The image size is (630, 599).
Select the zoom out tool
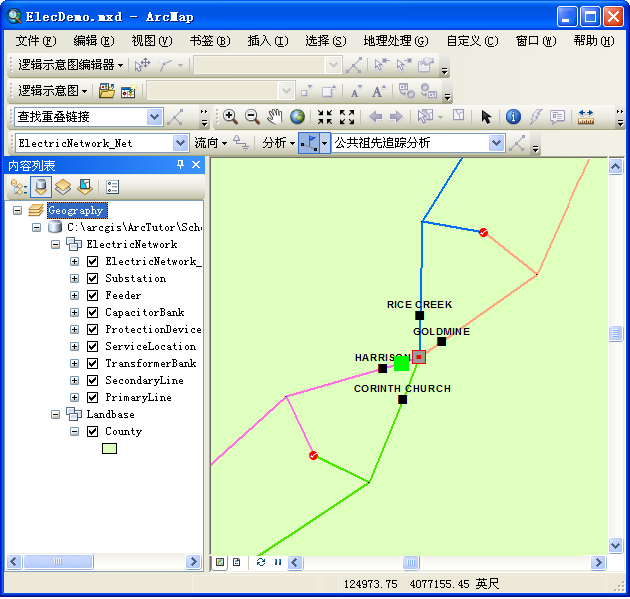tap(252, 117)
